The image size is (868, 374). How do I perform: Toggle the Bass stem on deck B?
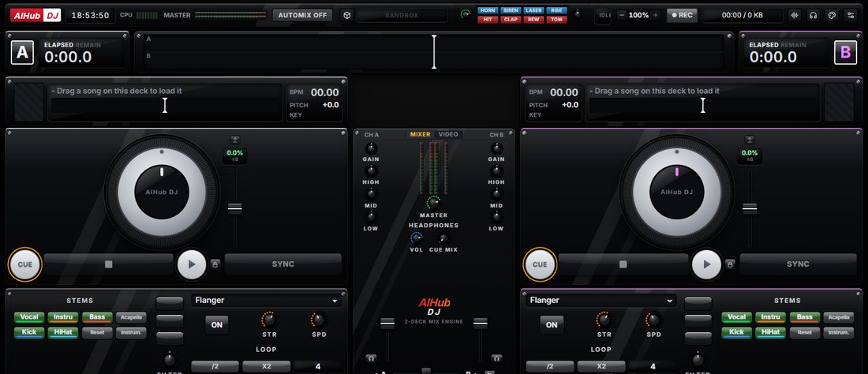(x=804, y=317)
